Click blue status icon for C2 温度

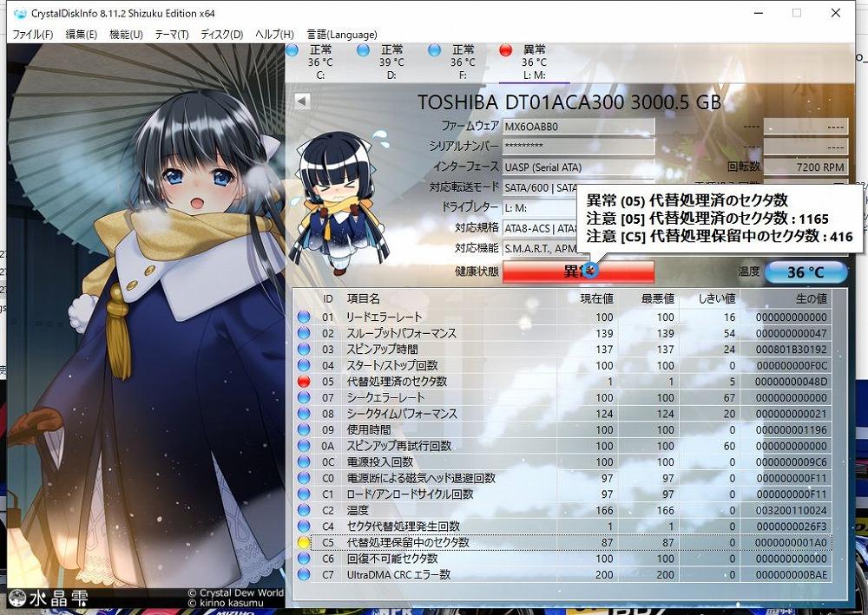(303, 510)
